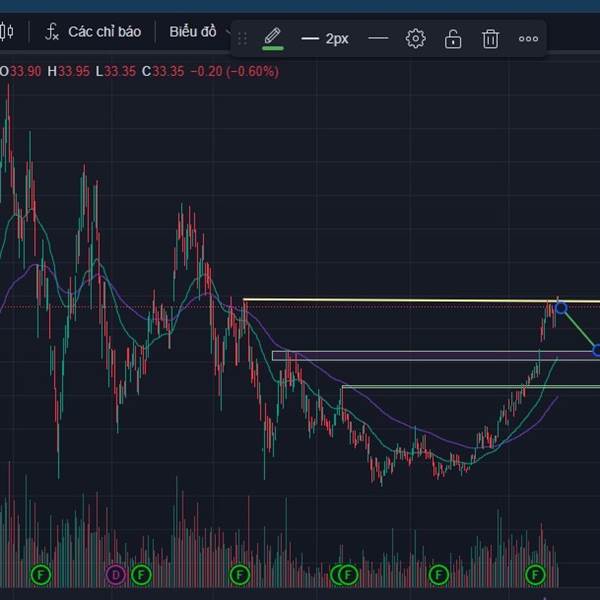Select the yellow horizontal resistance line
Image resolution: width=600 pixels, height=600 pixels.
click(421, 300)
